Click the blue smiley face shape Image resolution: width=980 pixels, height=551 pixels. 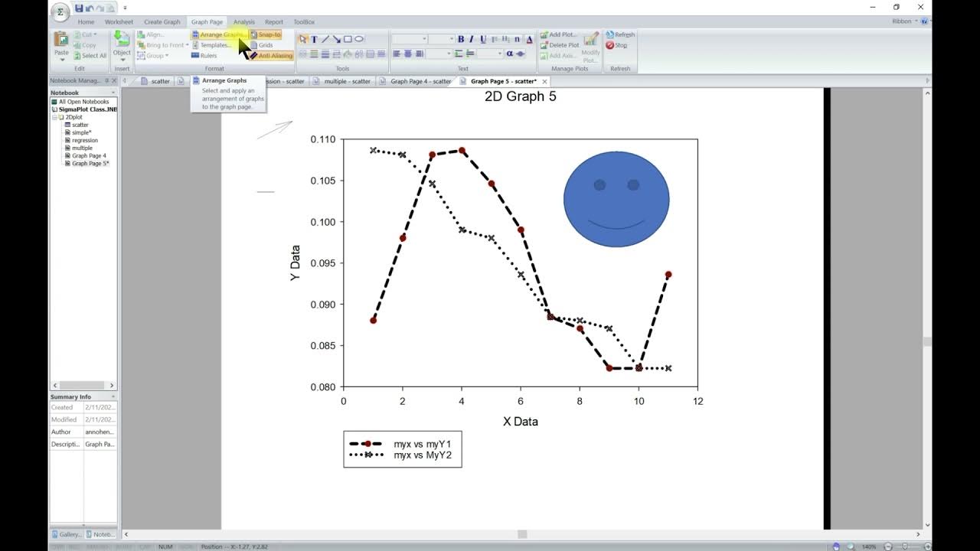tap(616, 199)
